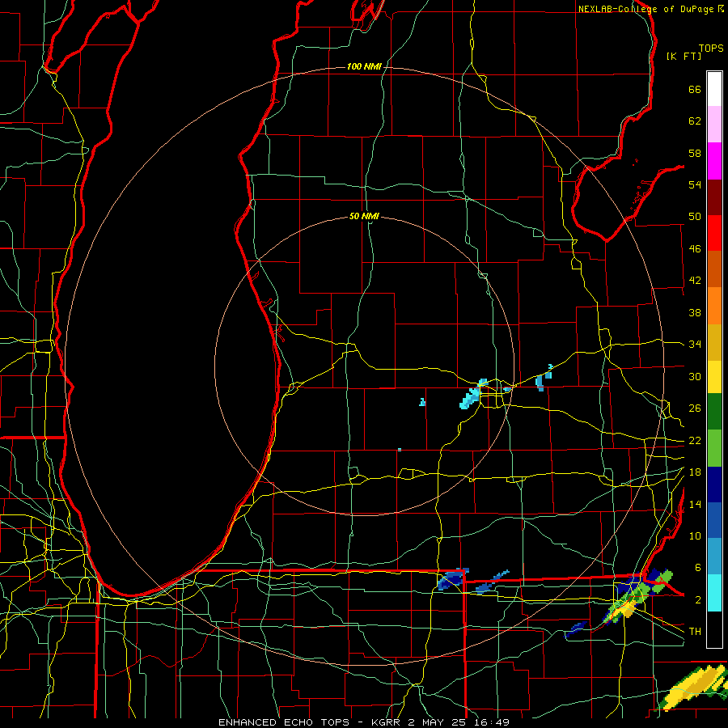728x728 pixels.
Task: Click the legend value 26
Action: [695, 408]
